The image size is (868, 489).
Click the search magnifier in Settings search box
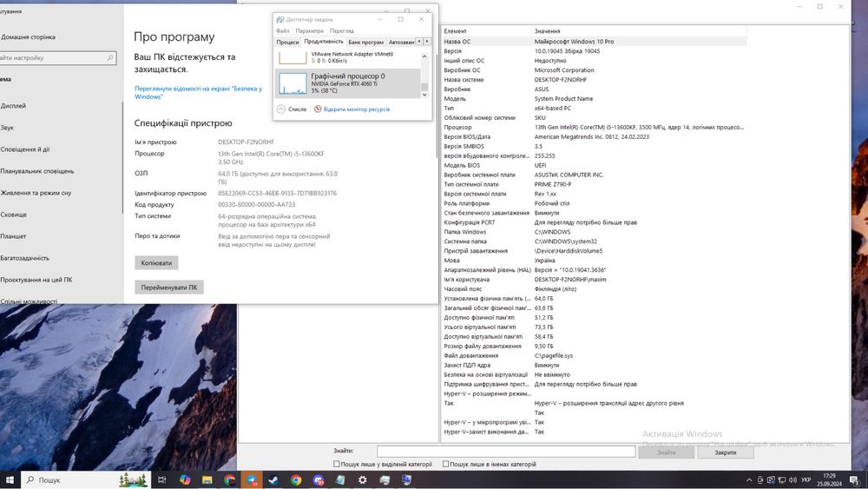coord(110,57)
